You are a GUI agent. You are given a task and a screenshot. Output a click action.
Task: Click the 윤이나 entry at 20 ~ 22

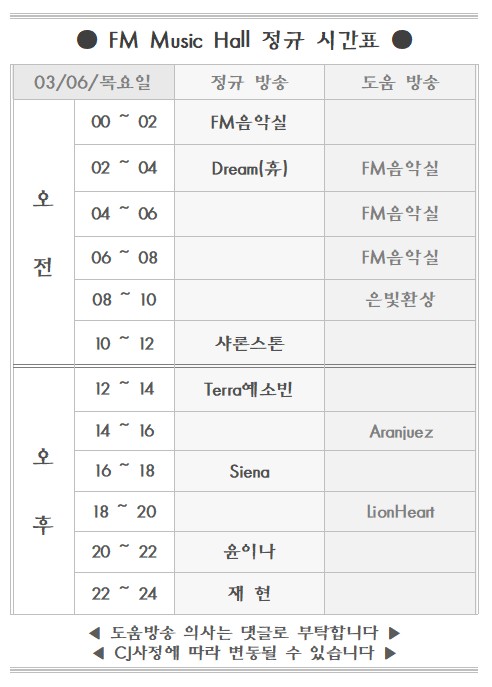point(249,552)
